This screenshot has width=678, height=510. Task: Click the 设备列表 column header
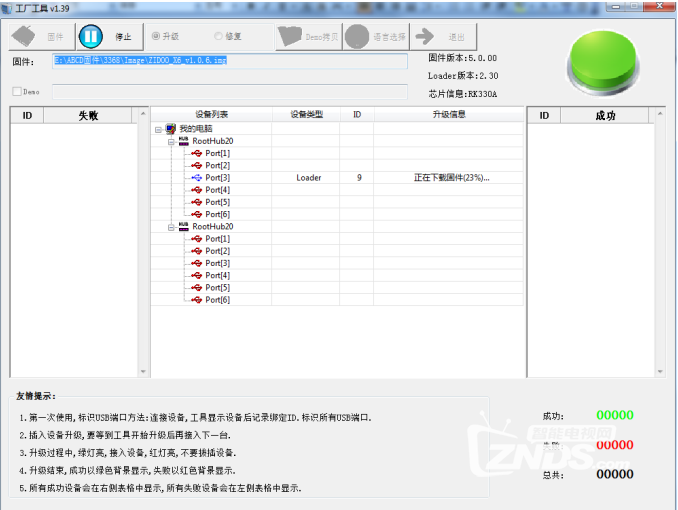pos(211,114)
